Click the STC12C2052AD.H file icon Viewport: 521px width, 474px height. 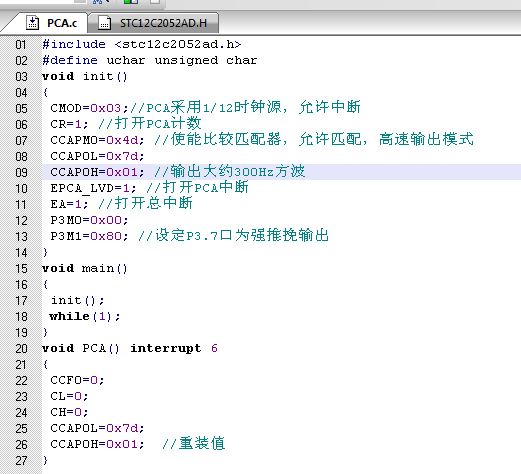coord(105,23)
